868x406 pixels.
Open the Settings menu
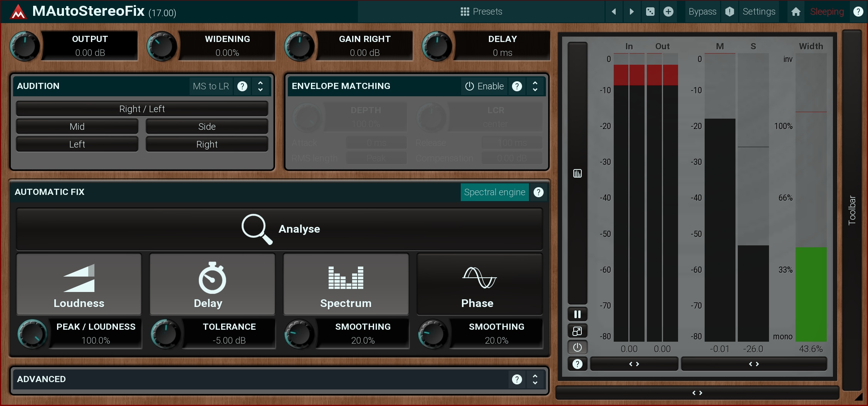tap(759, 12)
